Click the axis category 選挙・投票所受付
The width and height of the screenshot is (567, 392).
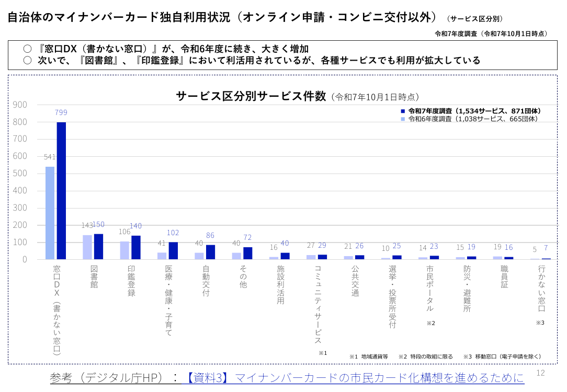coord(392,297)
